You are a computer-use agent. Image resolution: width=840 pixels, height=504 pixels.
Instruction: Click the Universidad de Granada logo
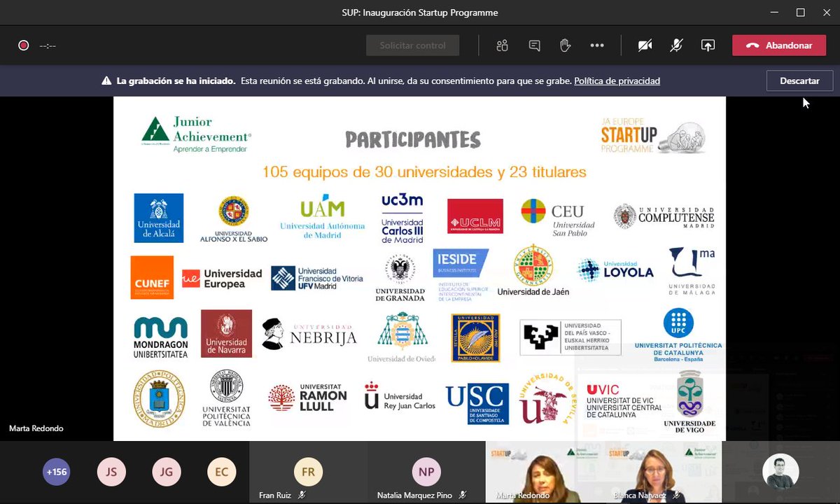point(400,278)
